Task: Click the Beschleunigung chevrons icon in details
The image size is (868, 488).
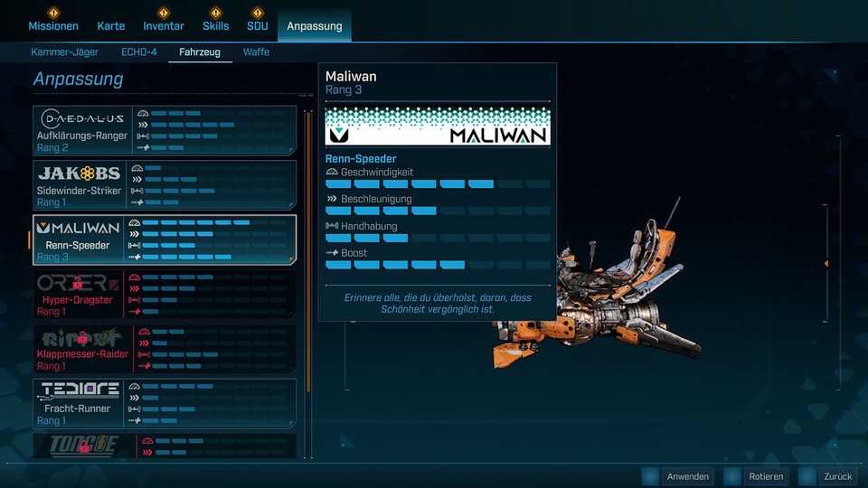Action: point(332,199)
